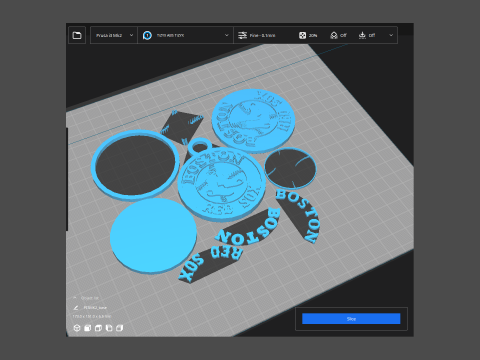
Task: Open the Prusa i3 Mk2 printer selector
Action: (x=114, y=35)
